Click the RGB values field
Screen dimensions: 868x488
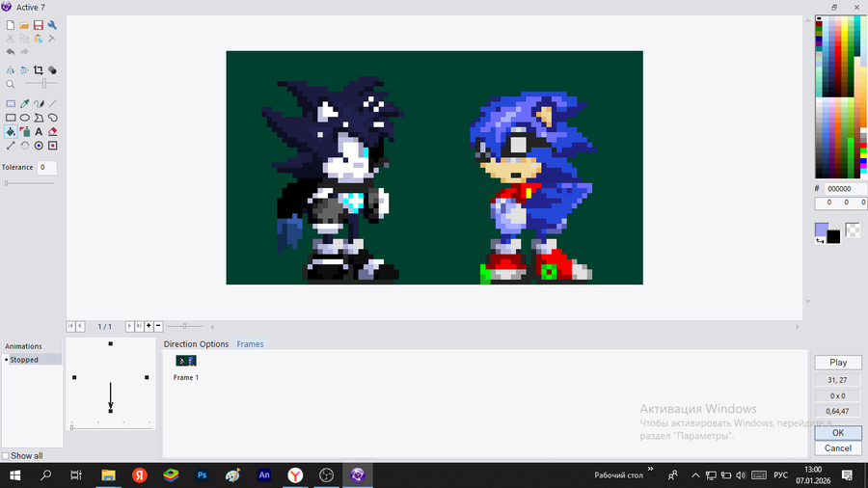click(x=841, y=203)
